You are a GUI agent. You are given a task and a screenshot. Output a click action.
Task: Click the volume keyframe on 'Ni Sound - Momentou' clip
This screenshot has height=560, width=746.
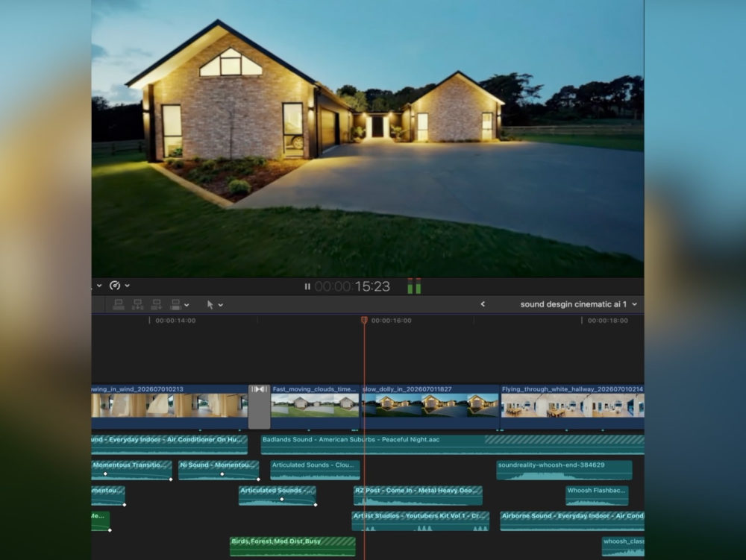[x=222, y=474]
